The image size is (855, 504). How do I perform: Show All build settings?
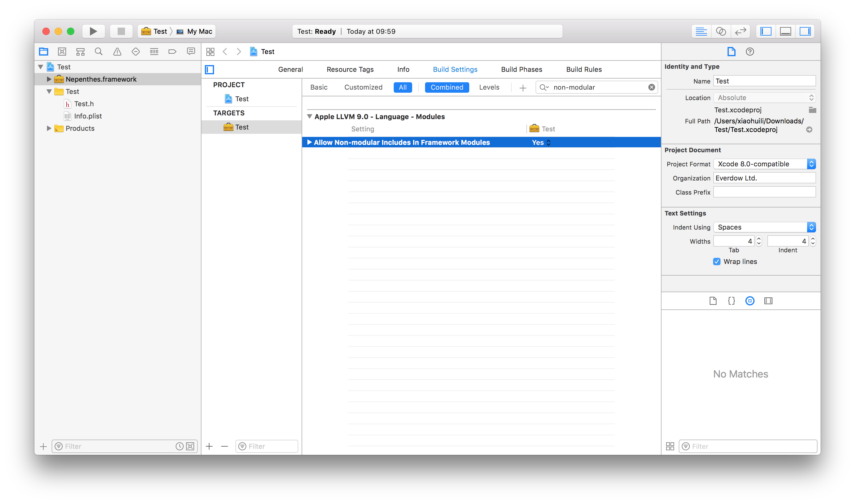point(403,87)
